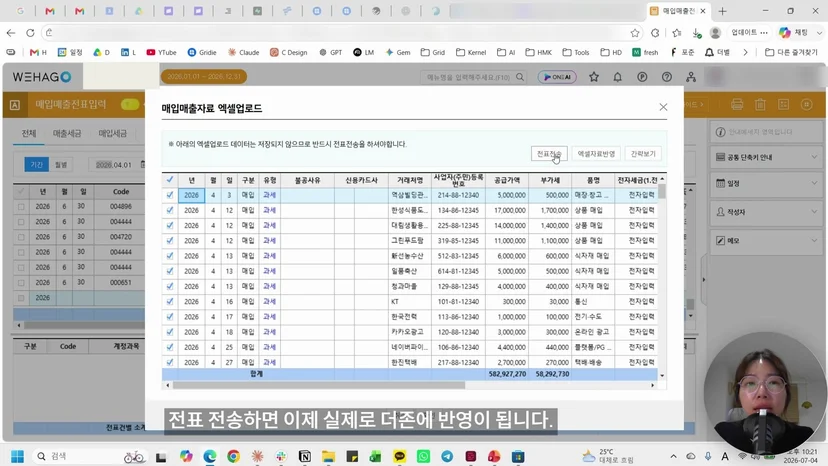Uncheck the row for 614-81-12345
828x466 pixels.
click(170, 271)
